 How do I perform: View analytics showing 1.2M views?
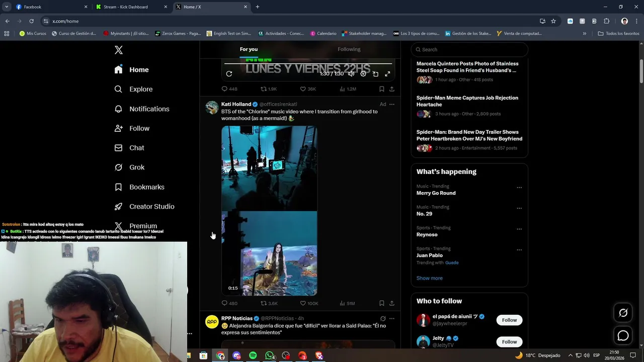(348, 89)
